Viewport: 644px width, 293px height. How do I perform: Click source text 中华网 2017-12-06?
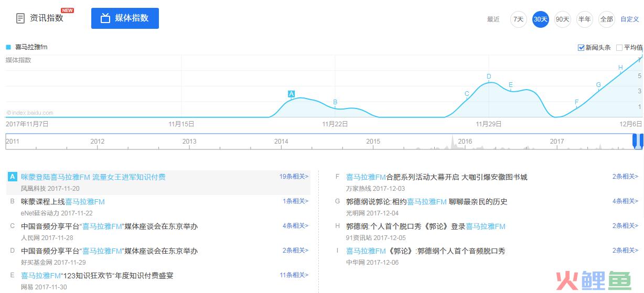(372, 263)
